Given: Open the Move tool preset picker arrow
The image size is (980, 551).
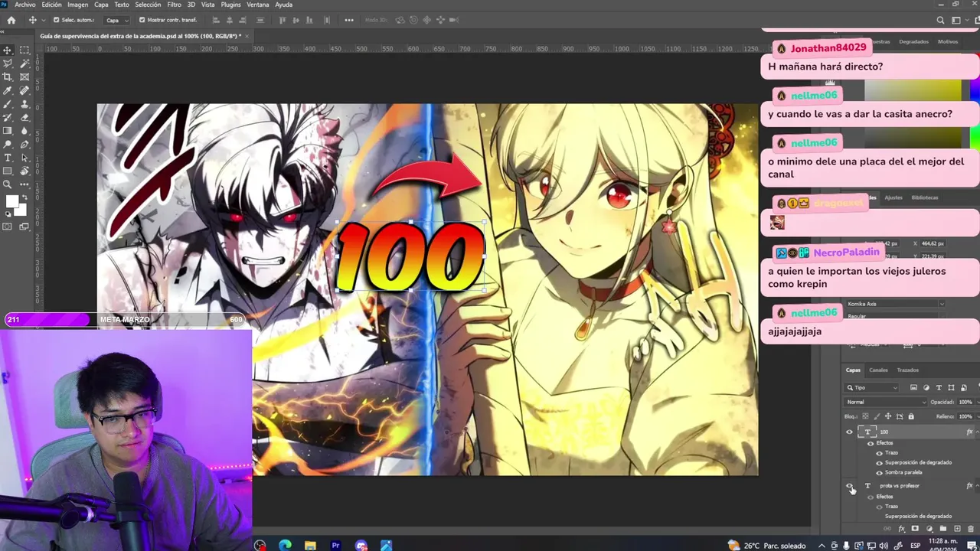Looking at the screenshot, I should coord(43,20).
